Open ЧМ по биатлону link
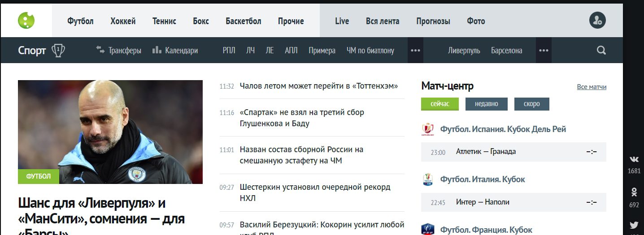The width and height of the screenshot is (644, 235). tap(370, 51)
